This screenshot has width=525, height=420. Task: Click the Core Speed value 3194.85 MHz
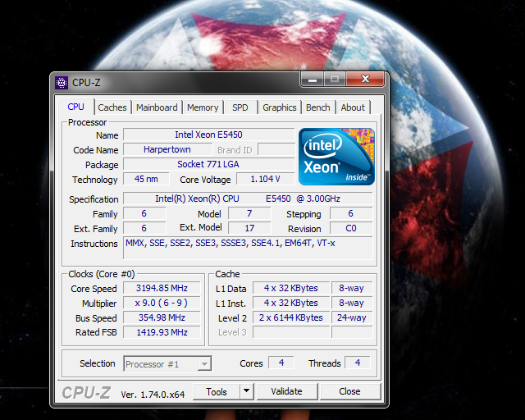coord(162,288)
